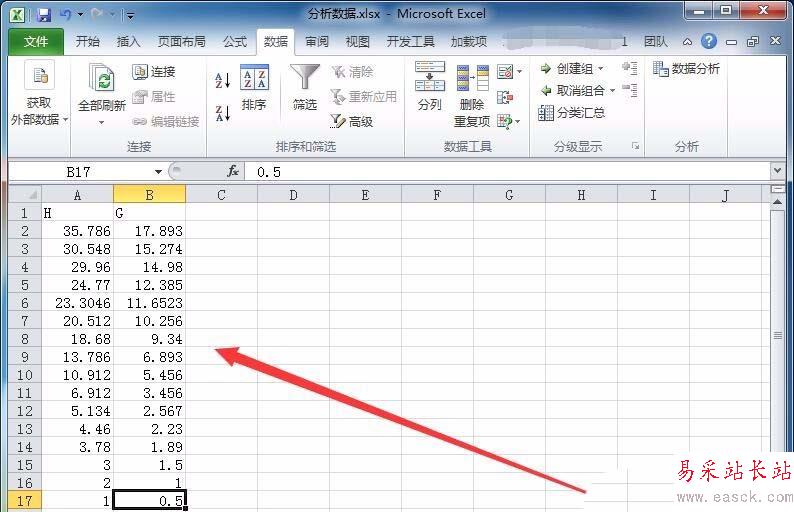Click Text to Columns (分列) icon
Image resolution: width=794 pixels, height=512 pixels.
[429, 77]
